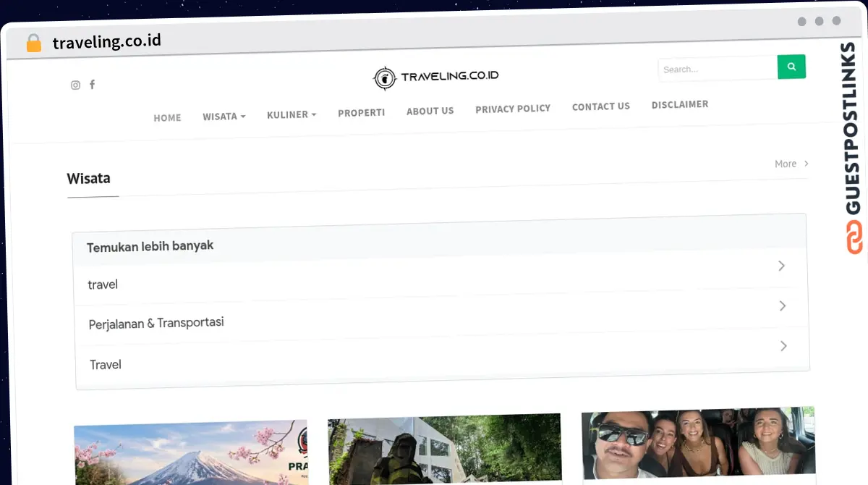Go to the Home menu item
868x485 pixels.
click(167, 117)
